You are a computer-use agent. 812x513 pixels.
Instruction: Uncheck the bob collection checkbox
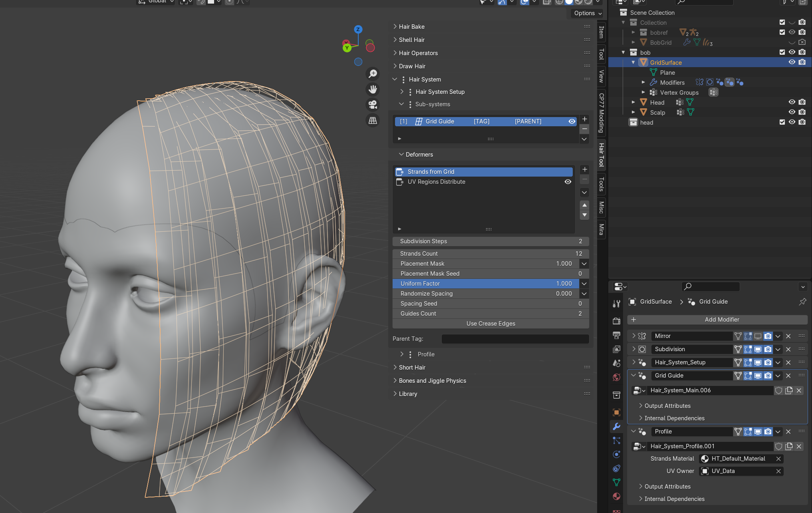pos(782,52)
